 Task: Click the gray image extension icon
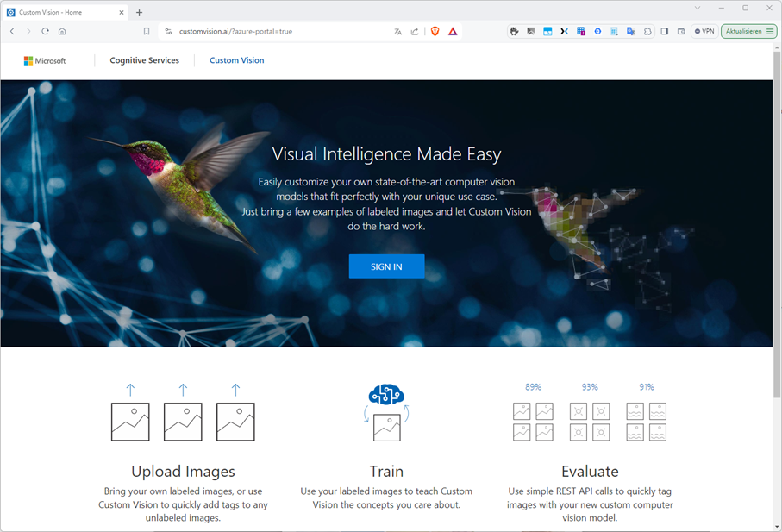click(x=530, y=31)
